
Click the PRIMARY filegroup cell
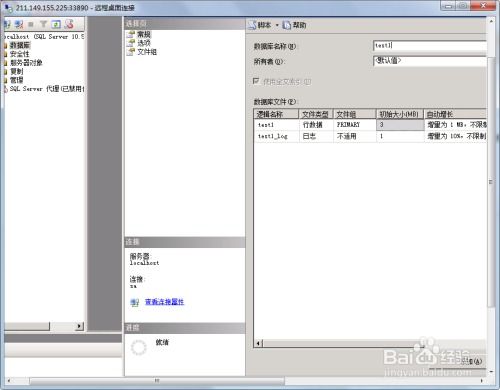coord(355,125)
